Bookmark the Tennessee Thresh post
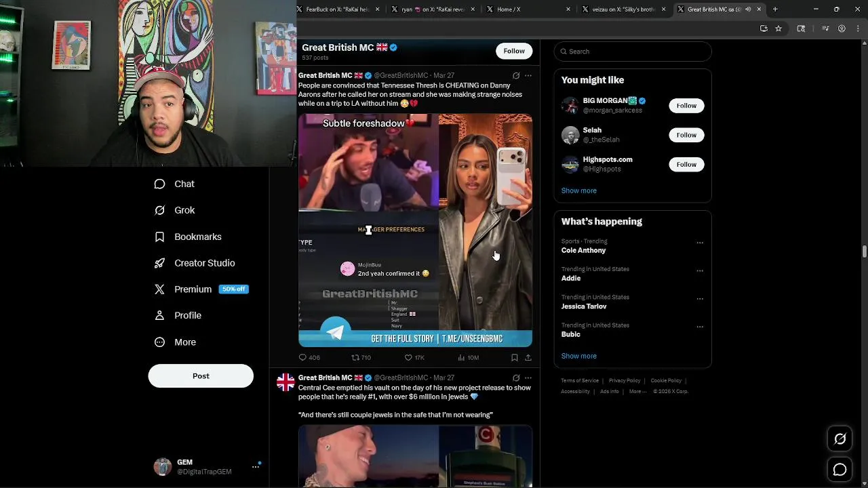 [515, 357]
